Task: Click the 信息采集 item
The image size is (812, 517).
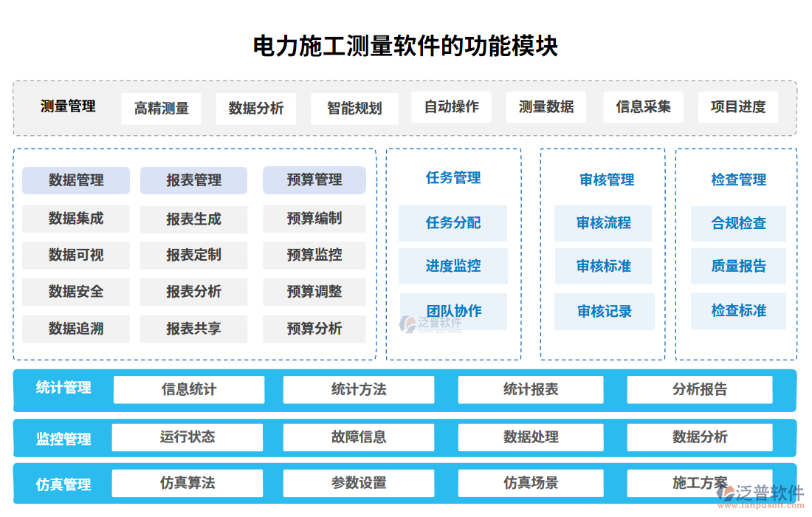Action: click(643, 107)
